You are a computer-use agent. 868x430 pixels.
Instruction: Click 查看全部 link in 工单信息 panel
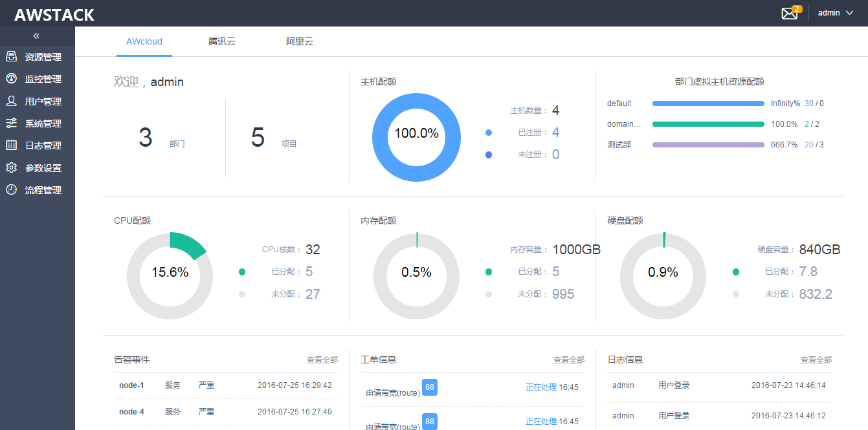(x=568, y=360)
